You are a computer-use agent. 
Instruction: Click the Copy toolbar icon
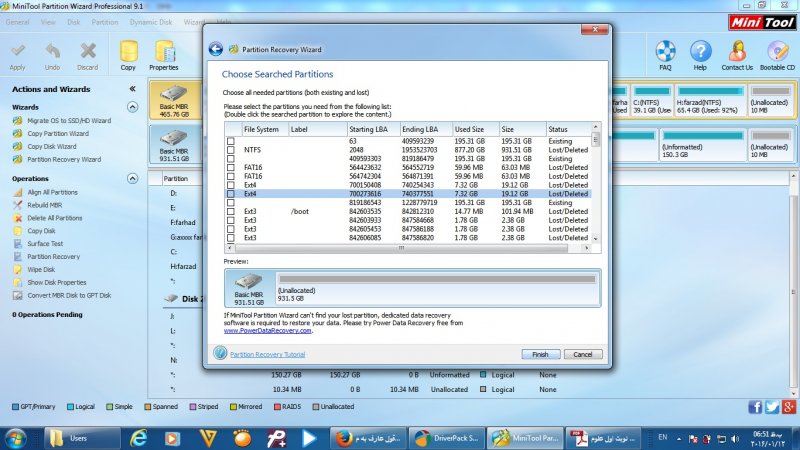[x=129, y=52]
